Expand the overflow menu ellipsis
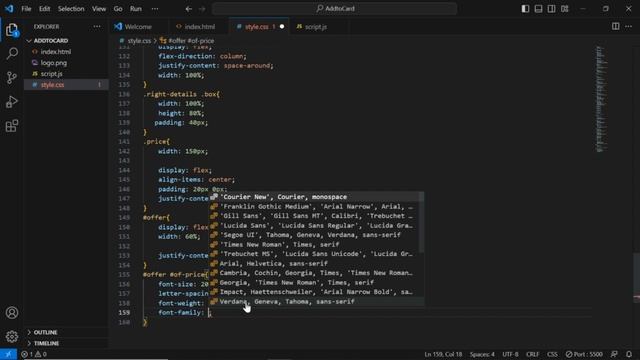This screenshot has width=640, height=360. pyautogui.click(x=155, y=9)
